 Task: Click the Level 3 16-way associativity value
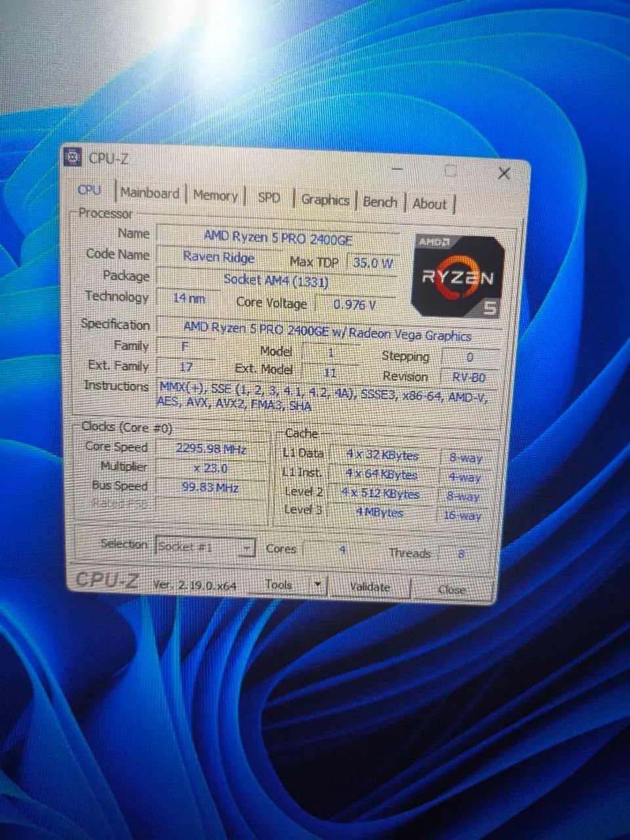[462, 516]
